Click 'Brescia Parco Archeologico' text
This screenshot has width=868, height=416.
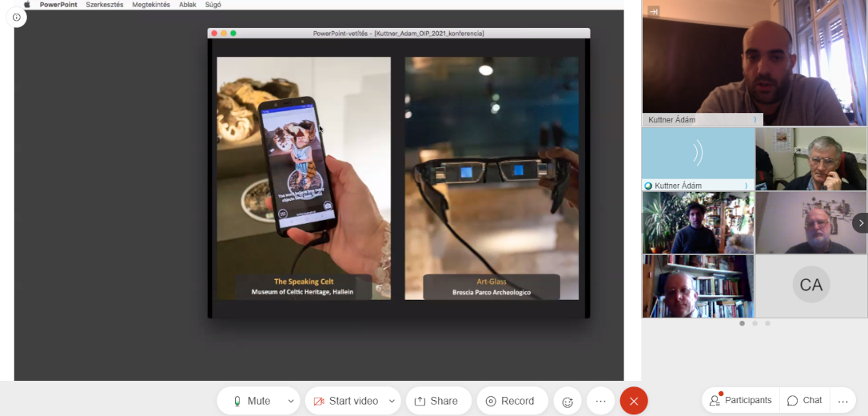tap(492, 292)
